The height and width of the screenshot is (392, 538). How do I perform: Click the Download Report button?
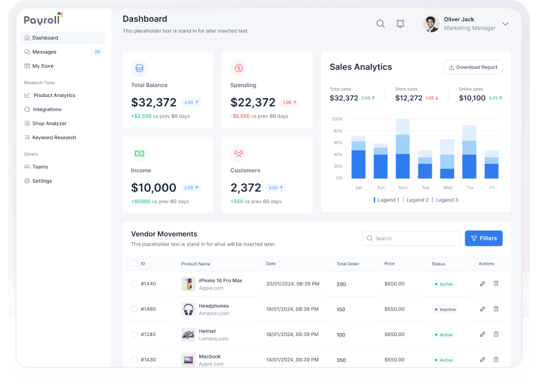pos(473,67)
